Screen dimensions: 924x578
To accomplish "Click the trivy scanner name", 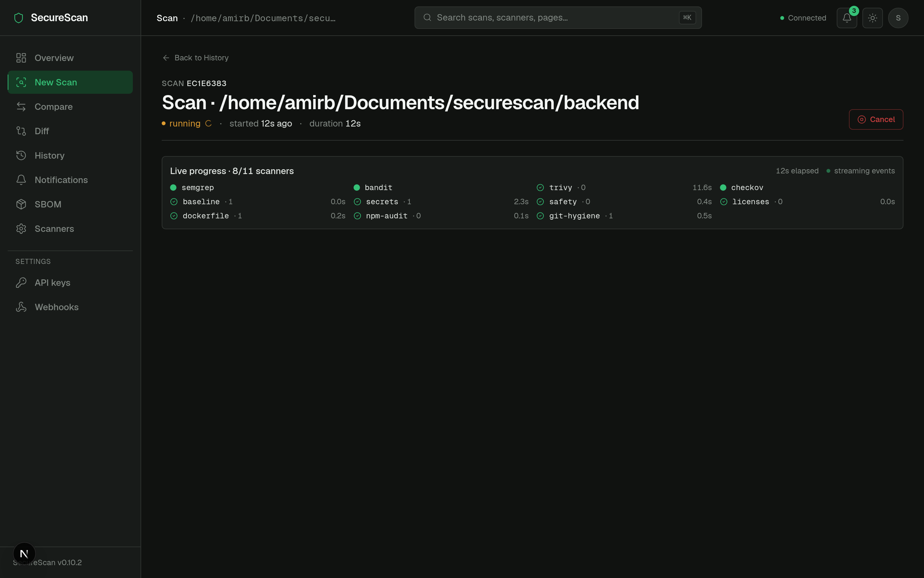I will [x=560, y=188].
